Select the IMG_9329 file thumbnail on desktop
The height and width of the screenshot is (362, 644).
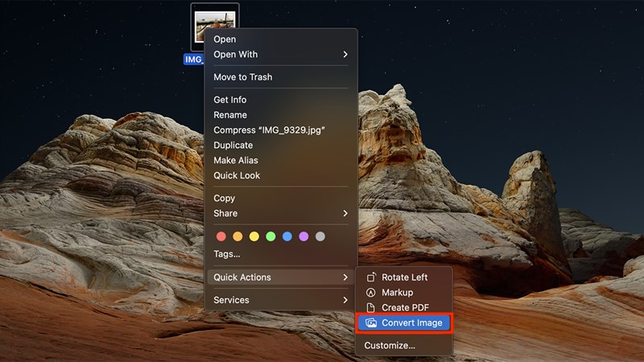tap(215, 27)
